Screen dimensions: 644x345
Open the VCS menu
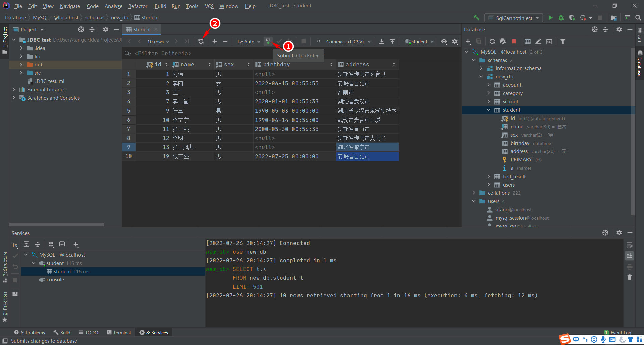point(209,6)
